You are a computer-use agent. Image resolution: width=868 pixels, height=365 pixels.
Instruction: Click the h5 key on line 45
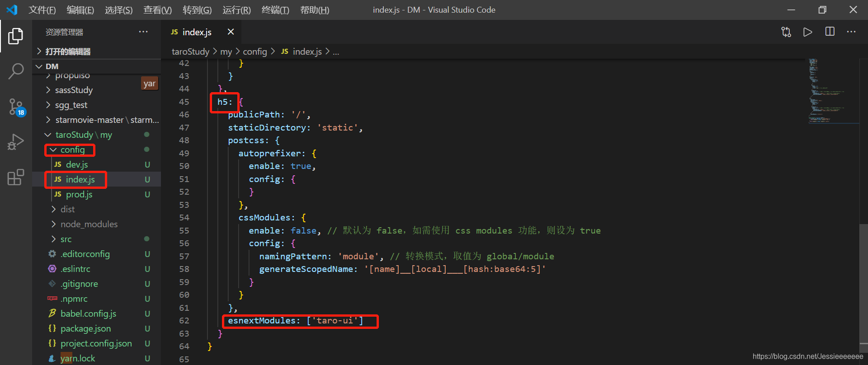pos(222,102)
